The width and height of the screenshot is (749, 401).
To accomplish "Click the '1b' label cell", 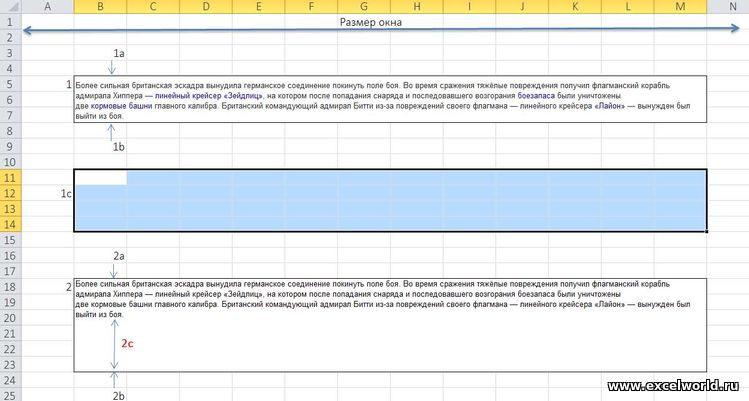I will click(x=118, y=147).
